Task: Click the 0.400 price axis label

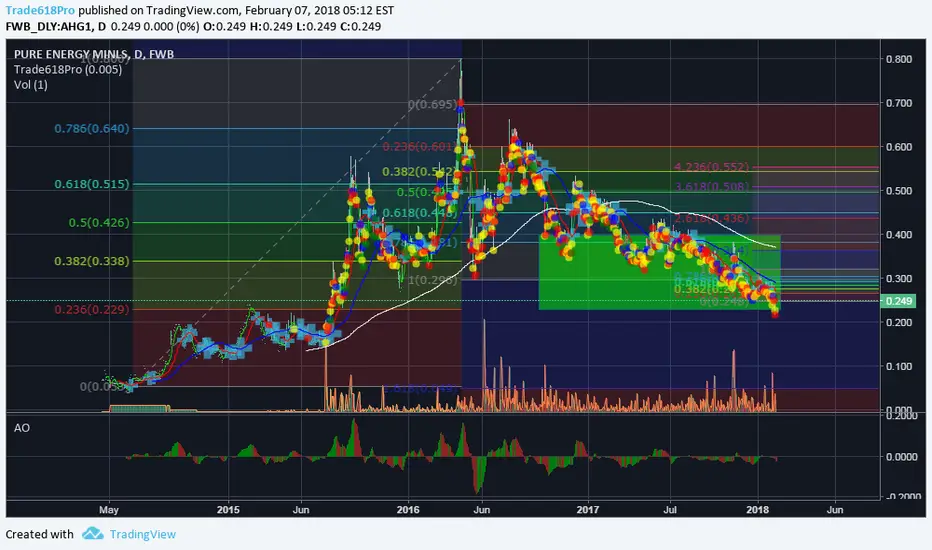Action: coord(899,235)
